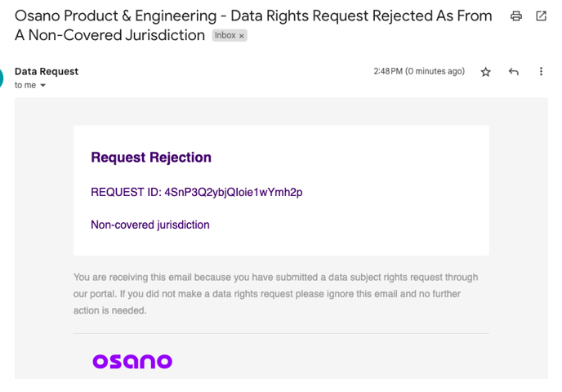Click the email subject title text
The height and width of the screenshot is (392, 562).
coord(253,16)
